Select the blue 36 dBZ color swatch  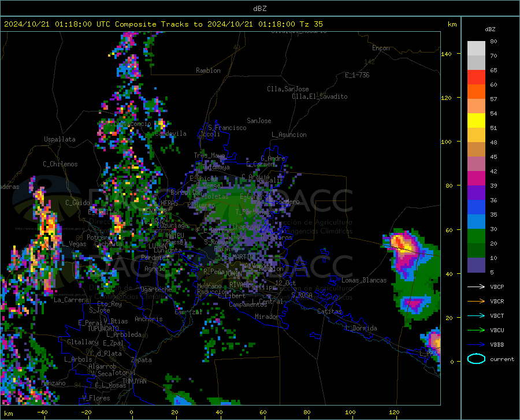click(476, 207)
